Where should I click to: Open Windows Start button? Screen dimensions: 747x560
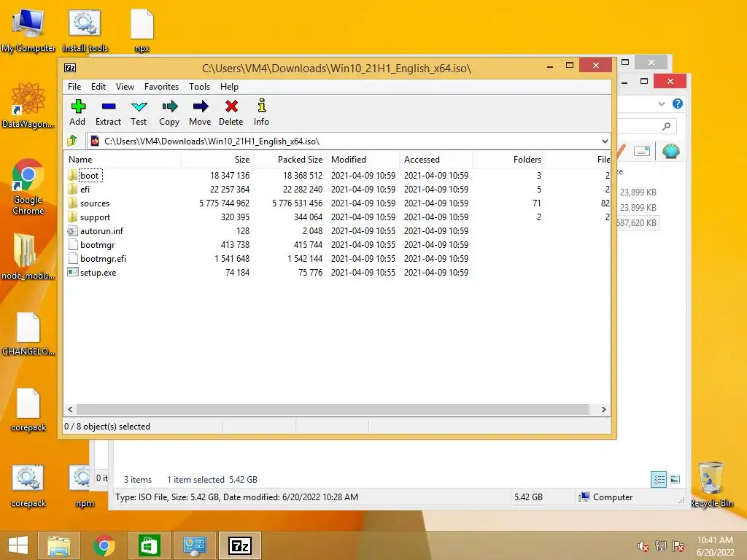coord(18,545)
